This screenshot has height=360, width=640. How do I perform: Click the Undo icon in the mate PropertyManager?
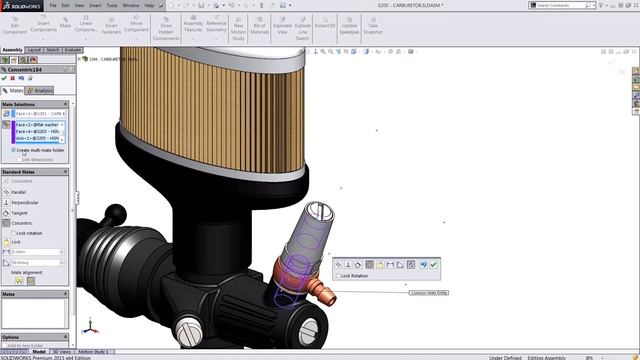coord(21,78)
